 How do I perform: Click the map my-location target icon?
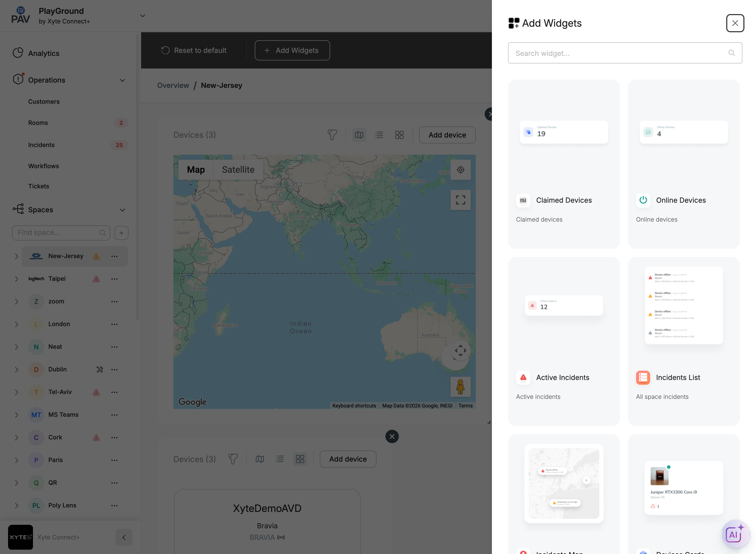(x=460, y=170)
